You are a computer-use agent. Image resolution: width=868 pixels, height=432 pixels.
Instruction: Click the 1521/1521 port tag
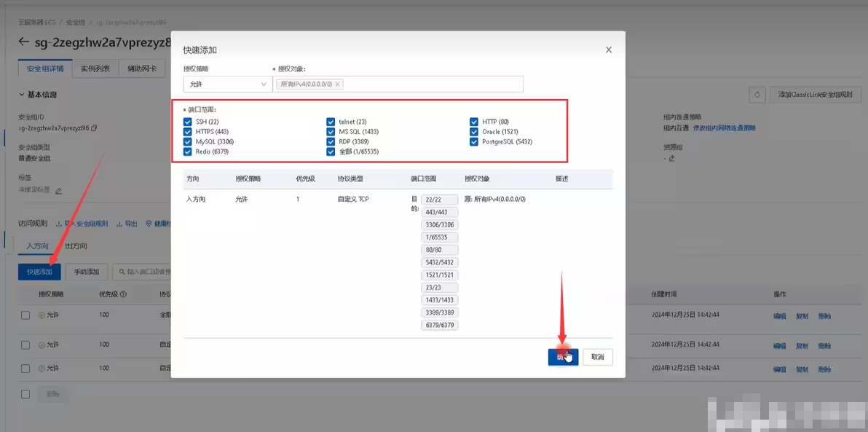click(x=440, y=275)
